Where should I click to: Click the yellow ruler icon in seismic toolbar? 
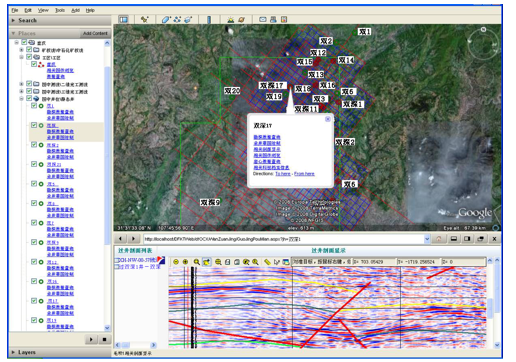tap(267, 262)
